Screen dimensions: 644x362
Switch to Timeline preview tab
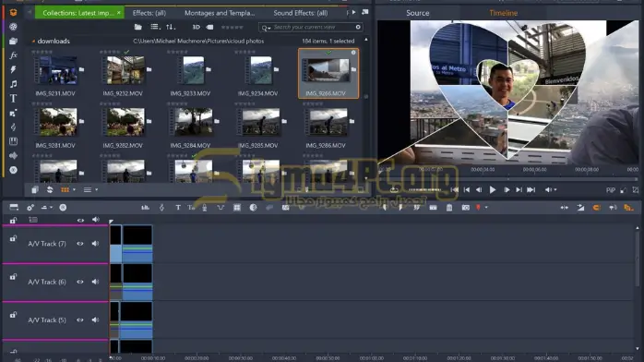503,13
